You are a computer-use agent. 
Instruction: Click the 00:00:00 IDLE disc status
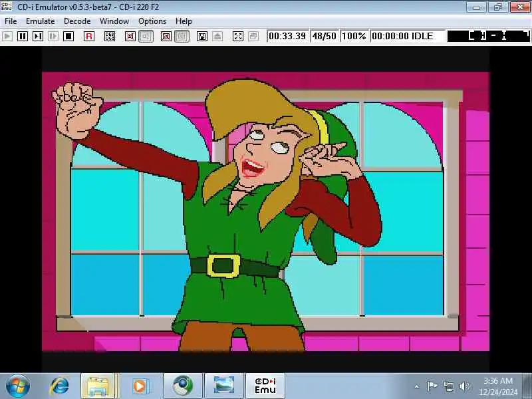click(408, 37)
